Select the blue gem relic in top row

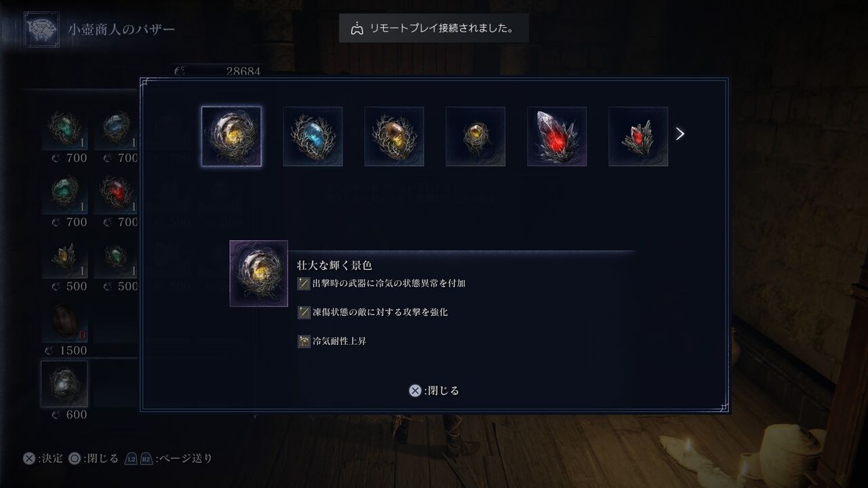(313, 136)
